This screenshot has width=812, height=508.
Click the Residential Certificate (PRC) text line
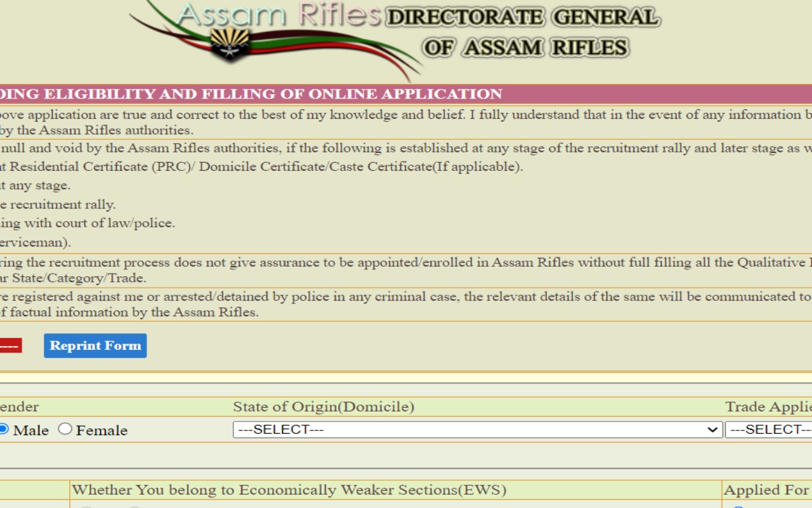260,167
